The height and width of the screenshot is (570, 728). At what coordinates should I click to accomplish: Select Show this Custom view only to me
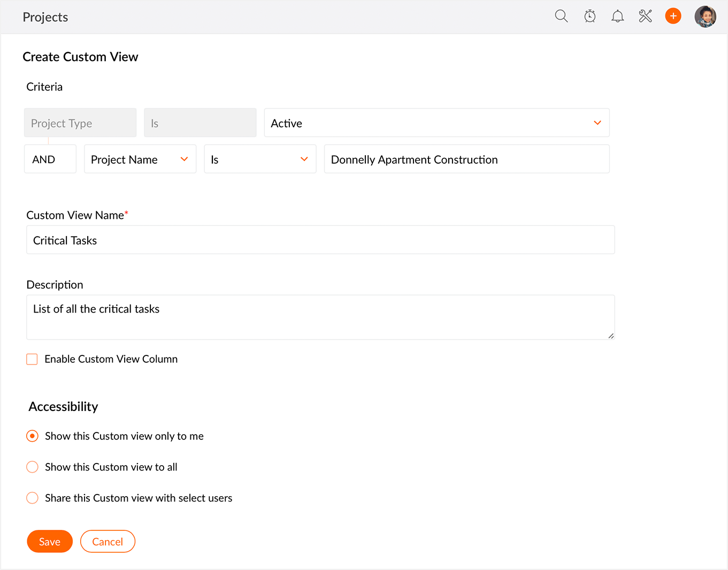point(32,436)
